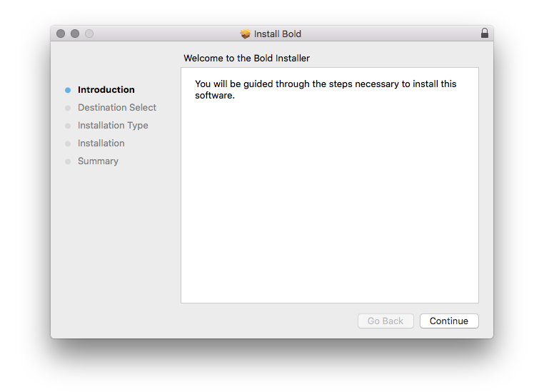The image size is (539, 392).
Task: Select the Introduction step in the sidebar
Action: click(x=106, y=90)
